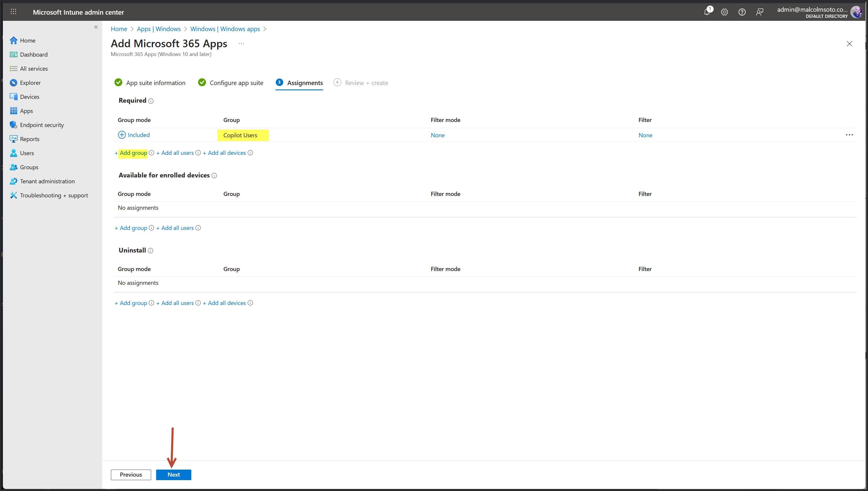Switch to Configure app suite step

tap(236, 83)
